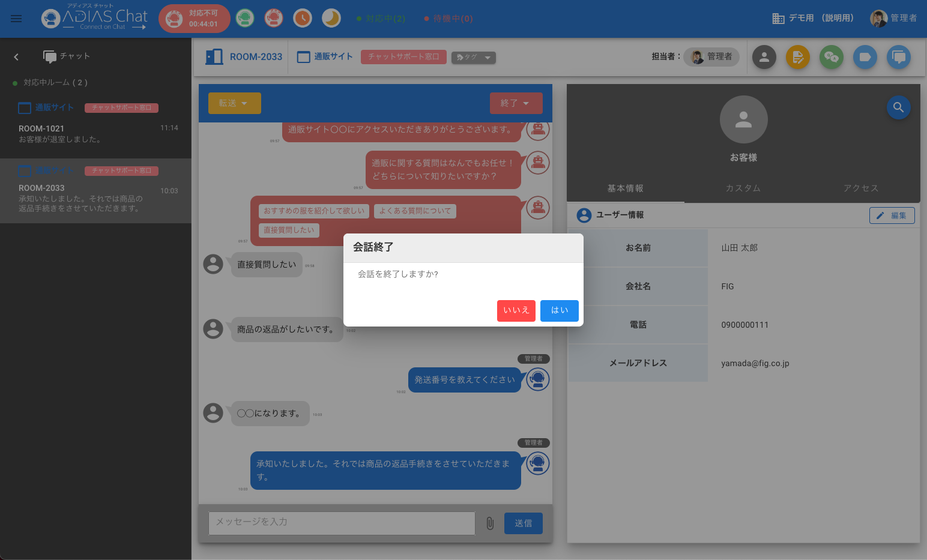927x560 pixels.
Task: Open the タグ tag dropdown
Action: click(473, 58)
